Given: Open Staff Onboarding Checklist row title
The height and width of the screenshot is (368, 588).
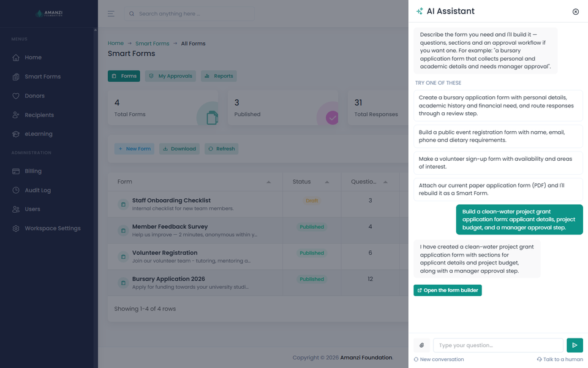Looking at the screenshot, I should (171, 201).
